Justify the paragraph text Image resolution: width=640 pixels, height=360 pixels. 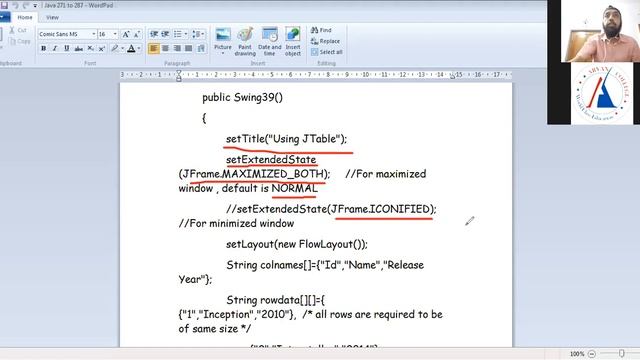[x=189, y=49]
